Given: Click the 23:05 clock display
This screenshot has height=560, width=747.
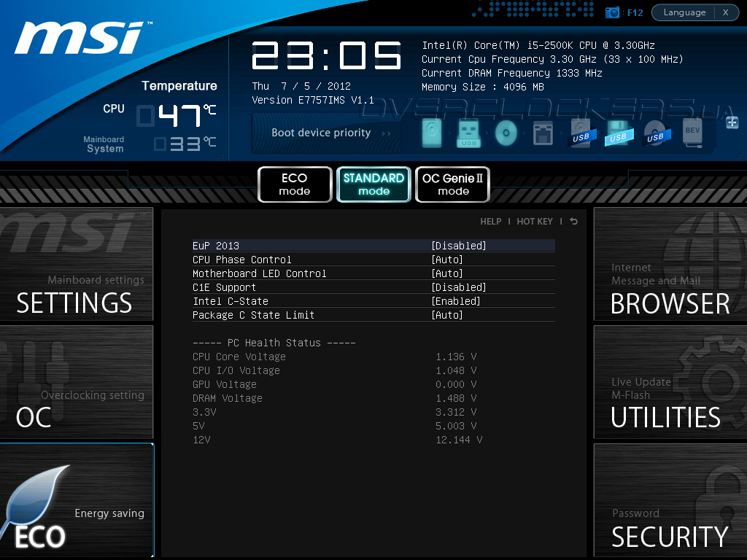Looking at the screenshot, I should coord(326,55).
